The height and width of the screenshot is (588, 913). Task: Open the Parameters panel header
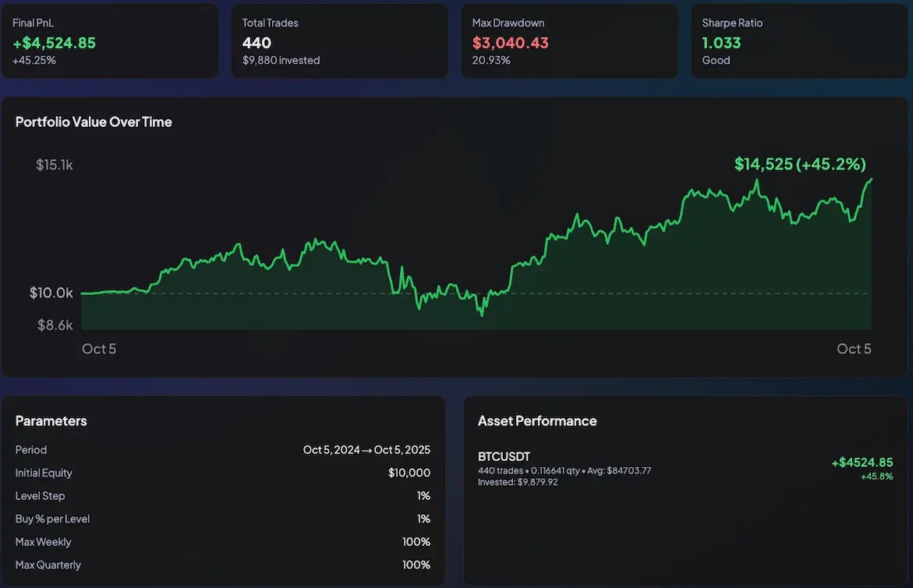[x=51, y=420]
